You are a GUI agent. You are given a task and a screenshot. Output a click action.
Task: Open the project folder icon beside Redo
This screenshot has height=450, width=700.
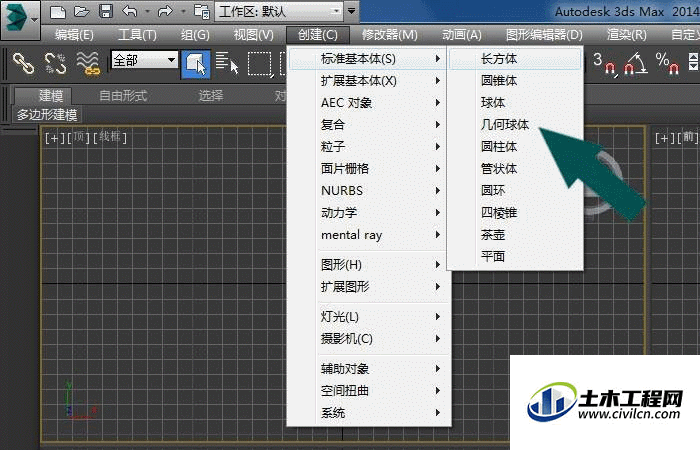point(202,11)
